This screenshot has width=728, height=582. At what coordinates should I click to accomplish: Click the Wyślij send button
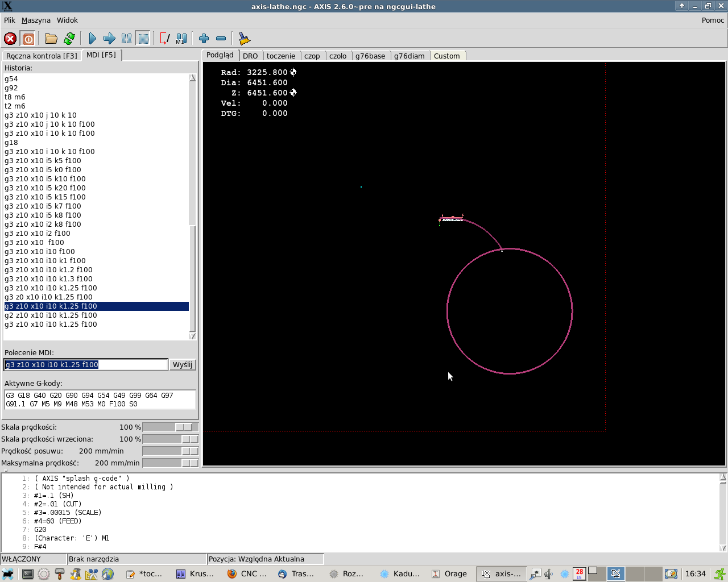point(183,365)
